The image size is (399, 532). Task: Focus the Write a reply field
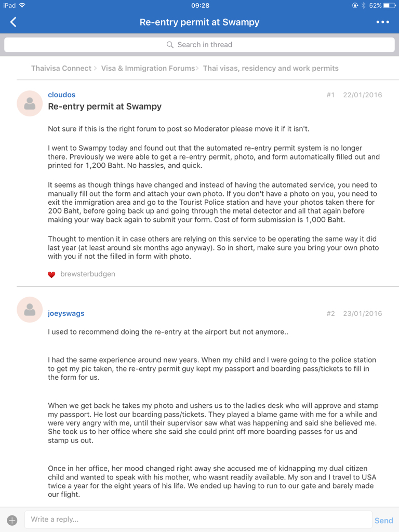click(197, 520)
